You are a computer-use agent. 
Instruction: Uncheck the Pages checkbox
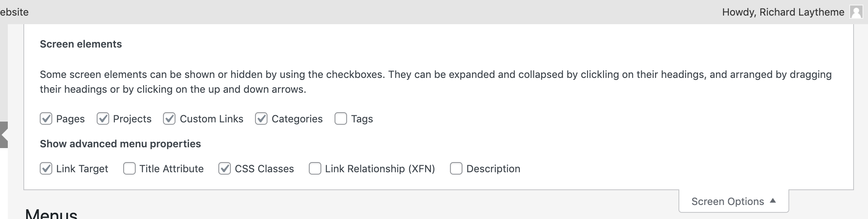click(x=46, y=118)
